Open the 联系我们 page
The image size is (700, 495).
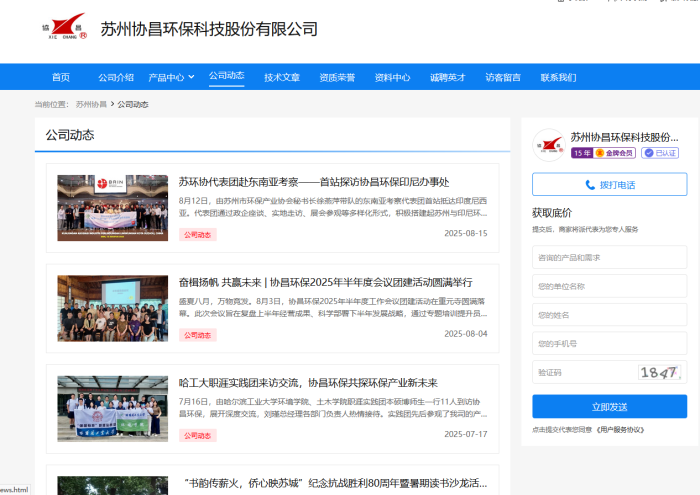click(558, 77)
